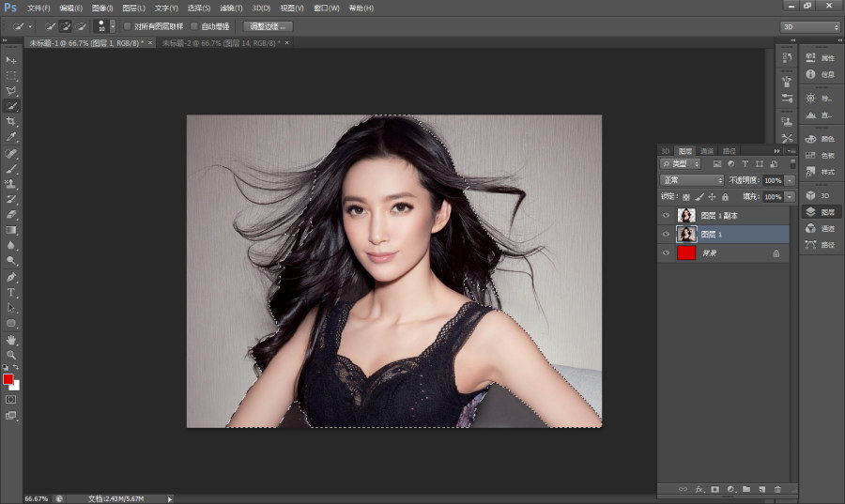Open the 正常 blend mode dropdown
The height and width of the screenshot is (504, 845).
click(692, 180)
